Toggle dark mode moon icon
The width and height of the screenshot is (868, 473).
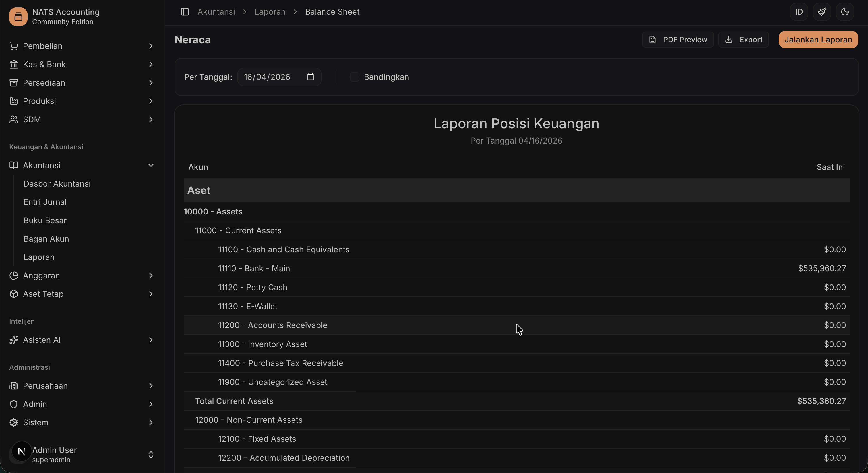845,12
